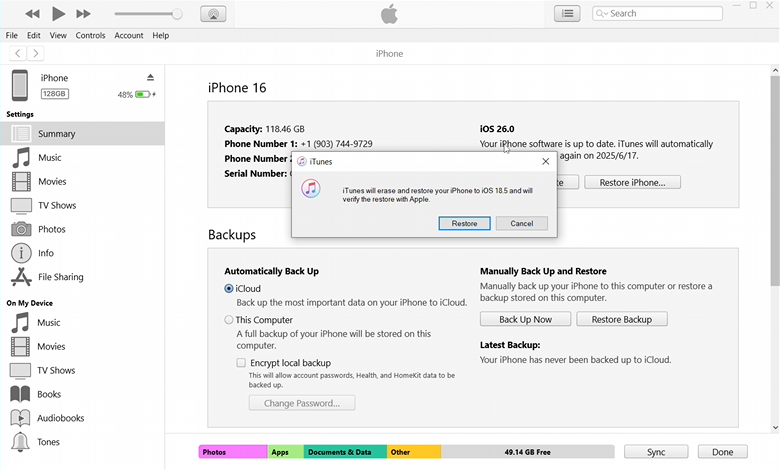Adjust the volume slider

[148, 14]
